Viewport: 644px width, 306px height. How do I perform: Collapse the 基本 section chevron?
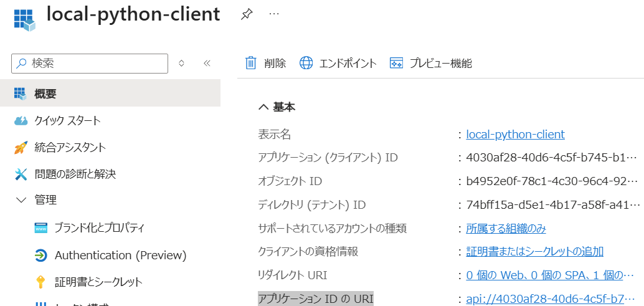[263, 108]
